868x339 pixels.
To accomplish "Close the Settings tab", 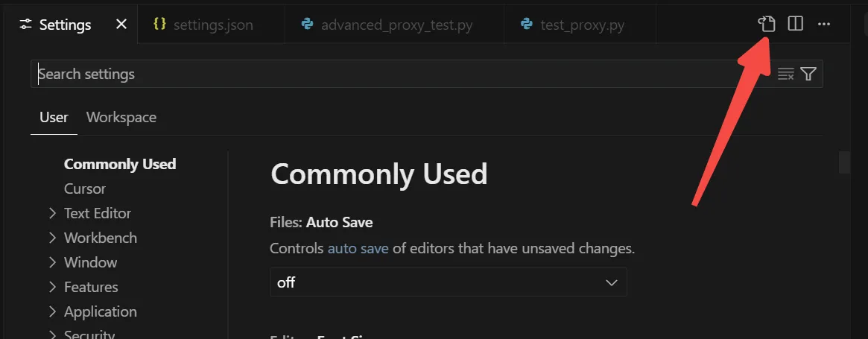I will [x=121, y=25].
